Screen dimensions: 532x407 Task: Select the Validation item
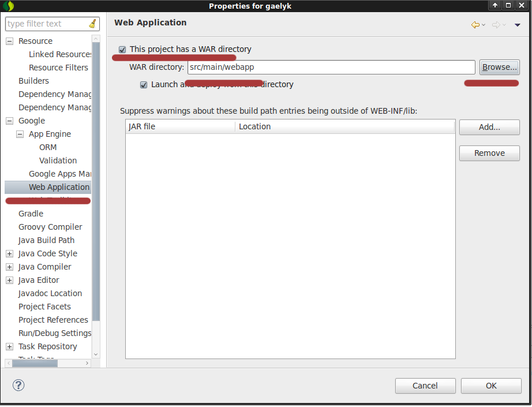pyautogui.click(x=58, y=160)
